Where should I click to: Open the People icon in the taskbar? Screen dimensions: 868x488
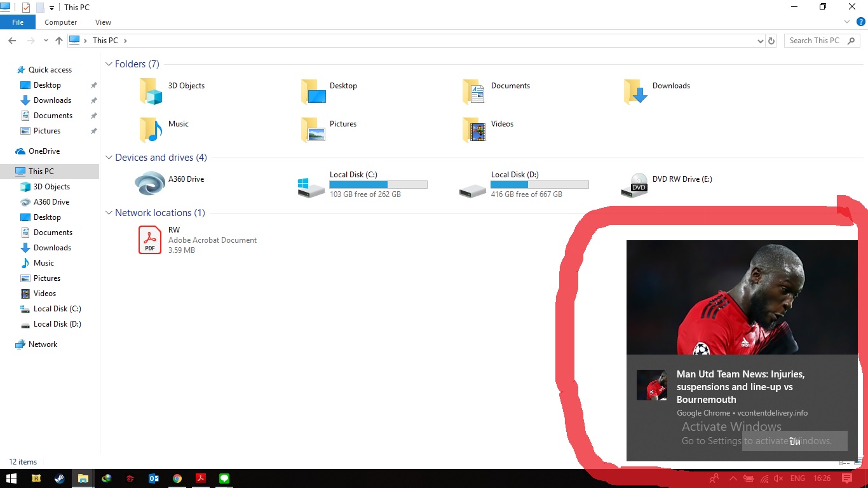point(715,478)
